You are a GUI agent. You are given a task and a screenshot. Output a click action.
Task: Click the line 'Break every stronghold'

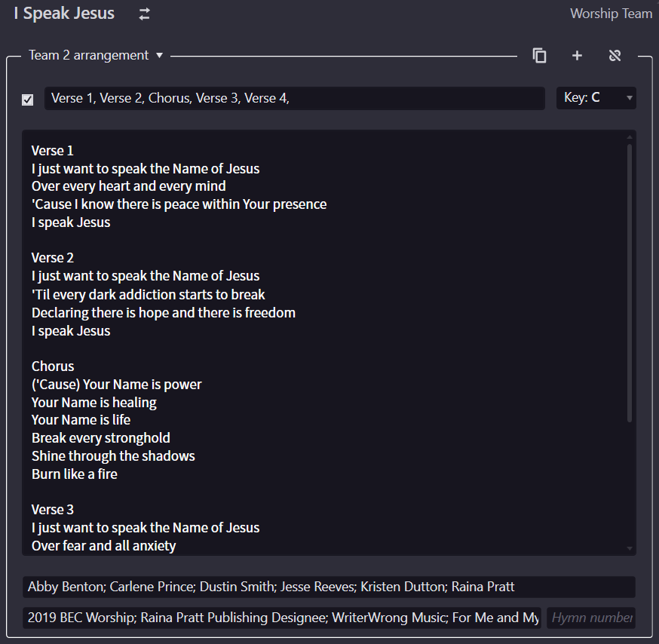coord(101,438)
